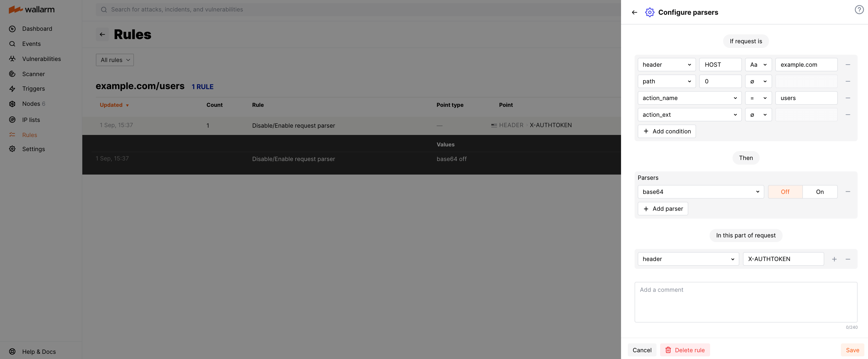This screenshot has width=868, height=359.
Task: Select the IP lists sidebar icon
Action: pyautogui.click(x=12, y=120)
